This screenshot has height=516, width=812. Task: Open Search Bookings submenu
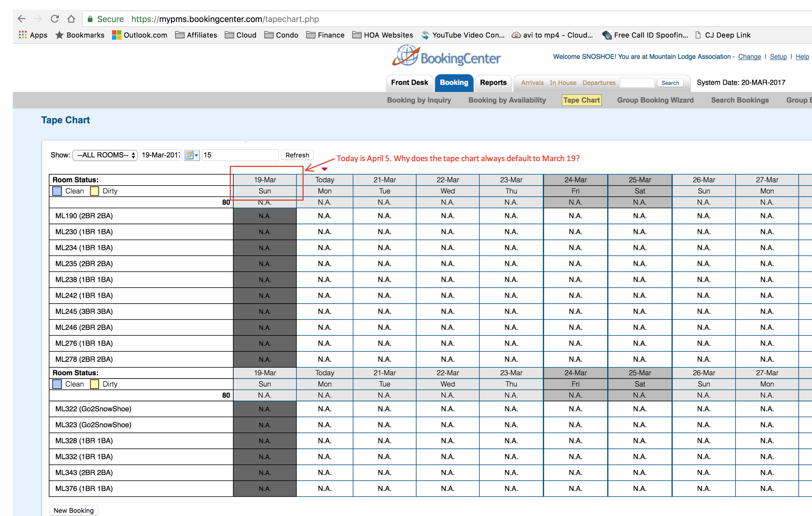[740, 100]
